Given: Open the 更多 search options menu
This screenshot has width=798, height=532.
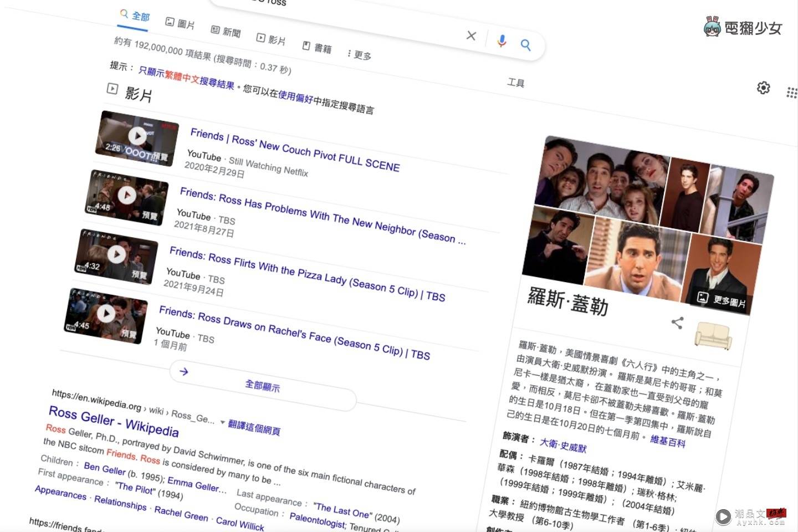Looking at the screenshot, I should pos(359,55).
